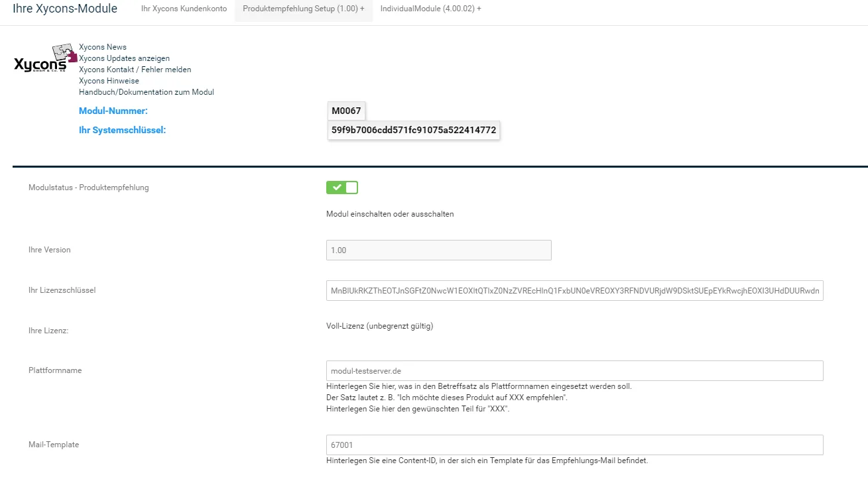The width and height of the screenshot is (868, 487).
Task: Click the Ihr Systemschlüssel label
Action: [x=122, y=131]
